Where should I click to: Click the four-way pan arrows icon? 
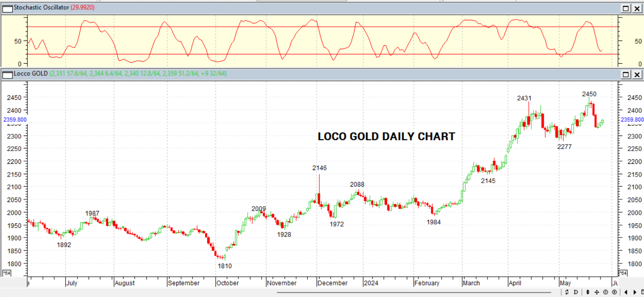tap(597, 292)
